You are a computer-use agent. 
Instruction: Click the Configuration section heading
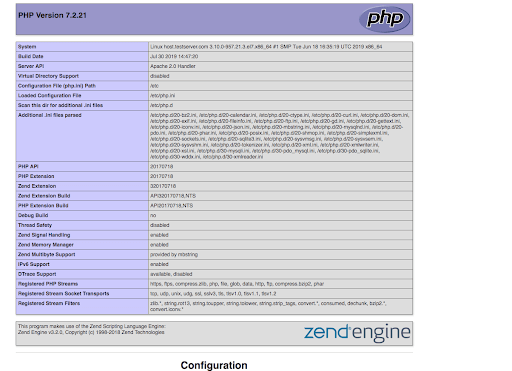214,365
